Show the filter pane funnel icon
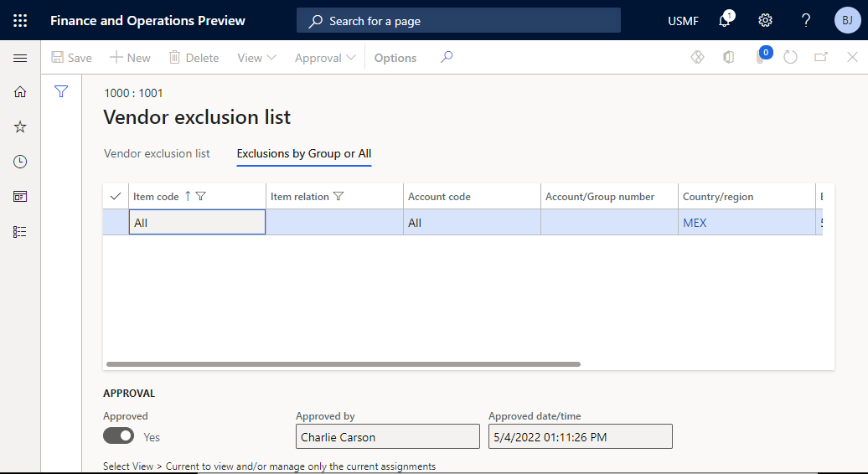This screenshot has width=868, height=474. [x=61, y=92]
